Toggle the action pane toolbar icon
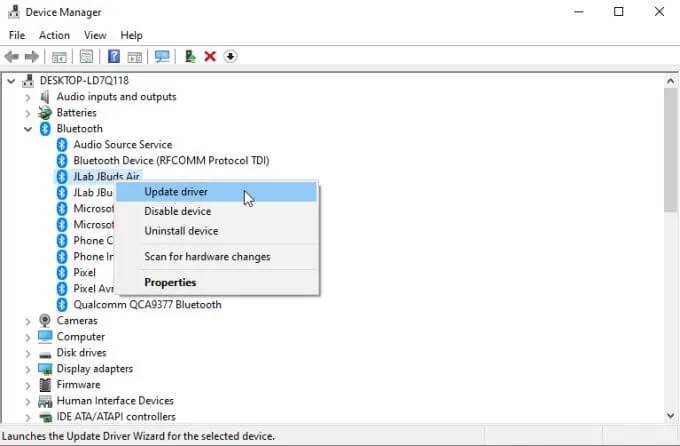The width and height of the screenshot is (680, 446). coord(134,56)
